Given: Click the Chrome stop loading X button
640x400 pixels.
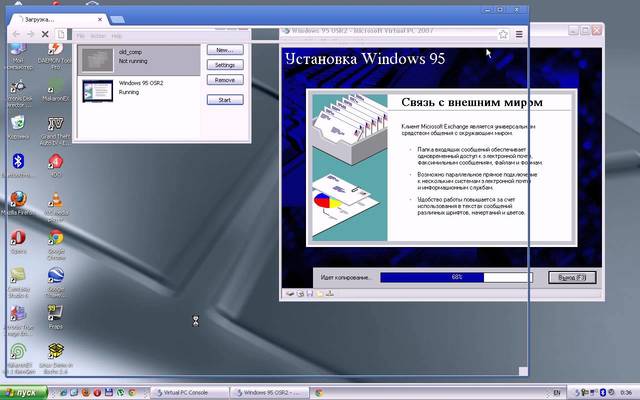Looking at the screenshot, I should (x=45, y=34).
